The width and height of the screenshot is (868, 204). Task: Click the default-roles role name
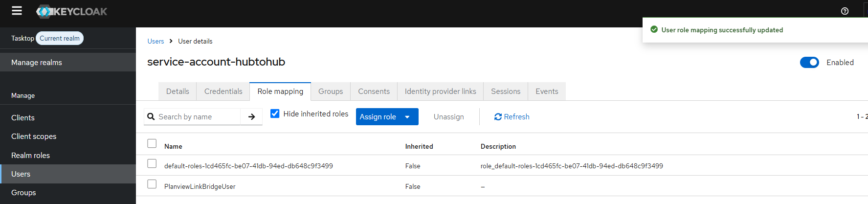click(248, 166)
